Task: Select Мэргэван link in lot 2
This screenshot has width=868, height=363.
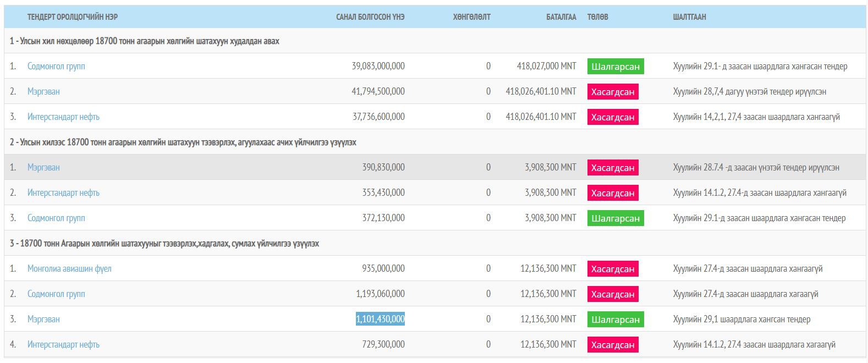Action: point(43,167)
